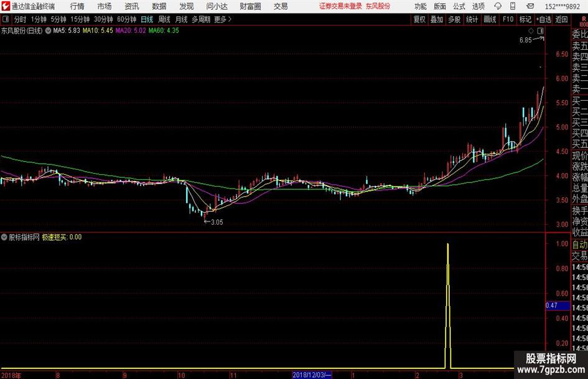This screenshot has width=588, height=379.
Task: Switch to 分时 intraday view
Action: tap(21, 19)
